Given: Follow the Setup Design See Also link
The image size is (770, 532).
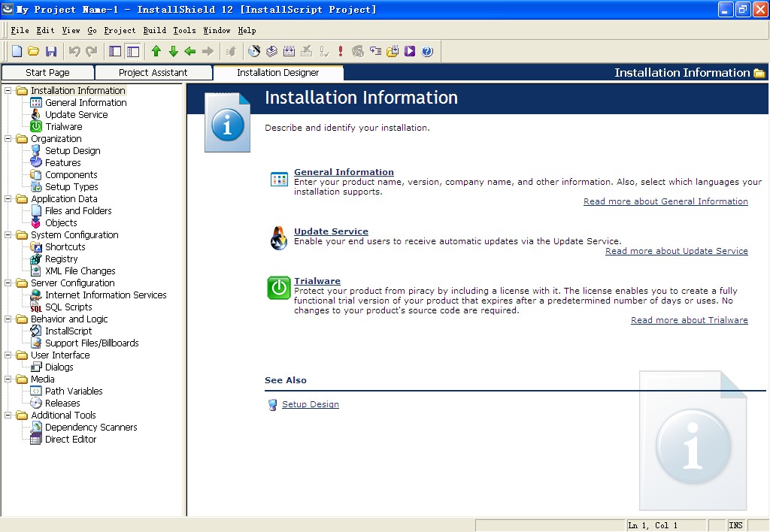Looking at the screenshot, I should coord(310,404).
